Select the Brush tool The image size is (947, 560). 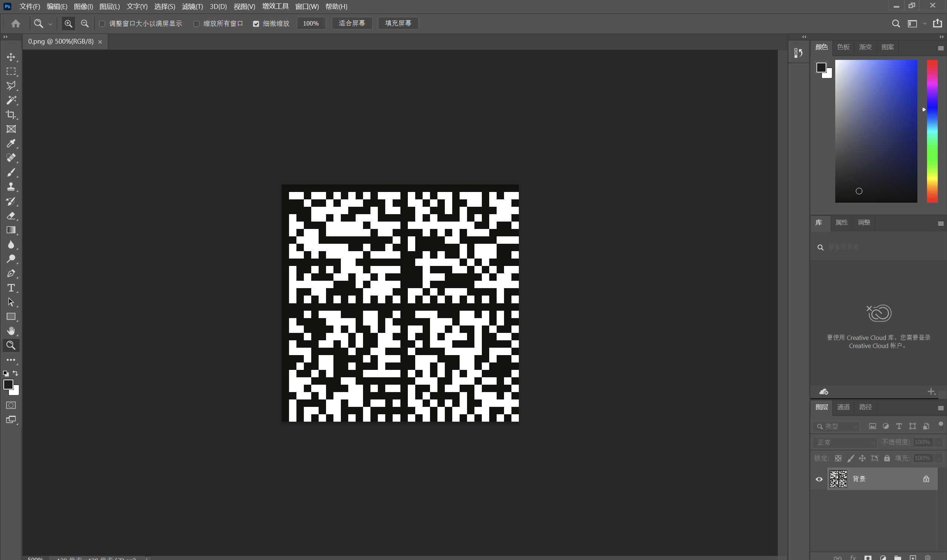click(x=11, y=172)
